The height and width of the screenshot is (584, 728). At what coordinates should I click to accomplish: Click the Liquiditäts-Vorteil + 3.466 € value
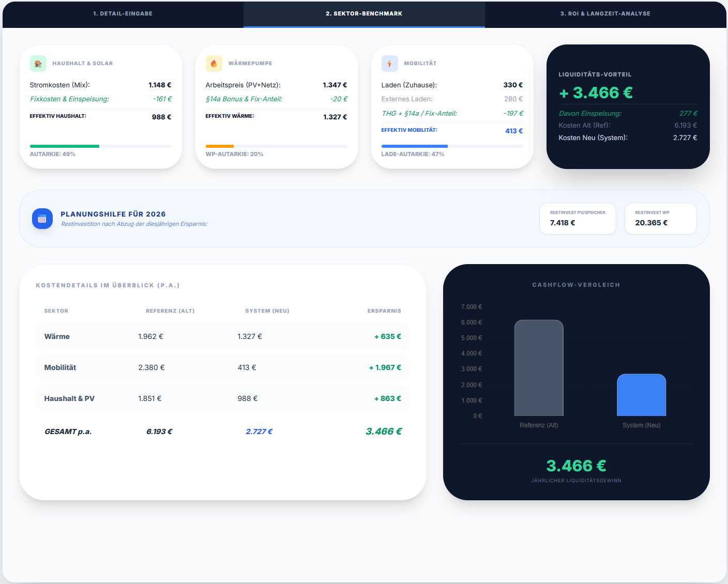[x=596, y=93]
